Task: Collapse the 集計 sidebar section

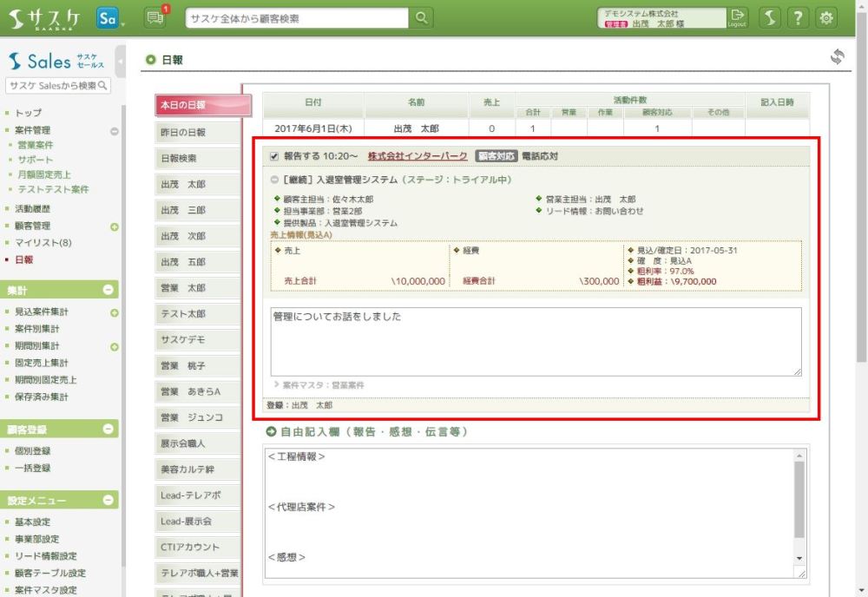Action: coord(108,290)
